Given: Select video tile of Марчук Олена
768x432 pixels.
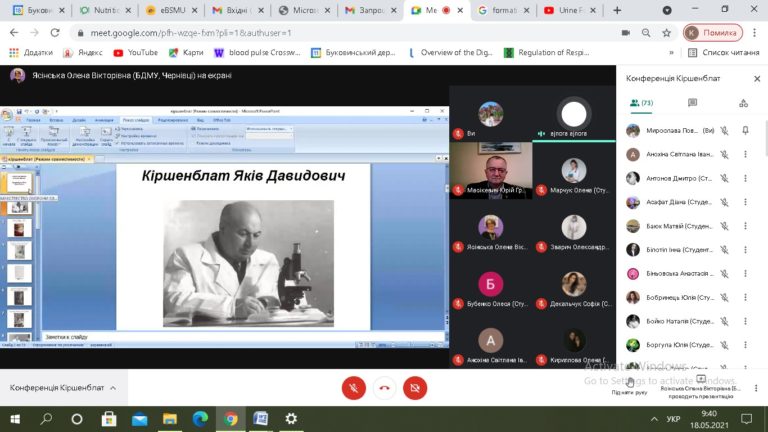Looking at the screenshot, I should (574, 170).
